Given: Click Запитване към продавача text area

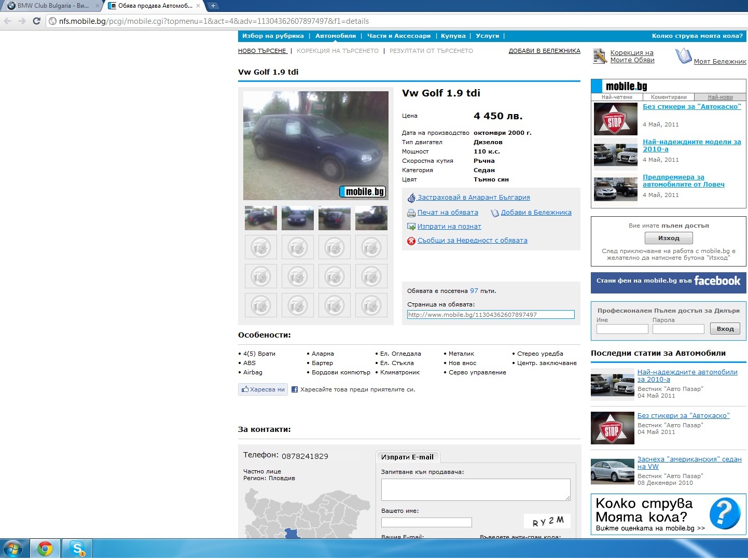Looking at the screenshot, I should tap(476, 489).
